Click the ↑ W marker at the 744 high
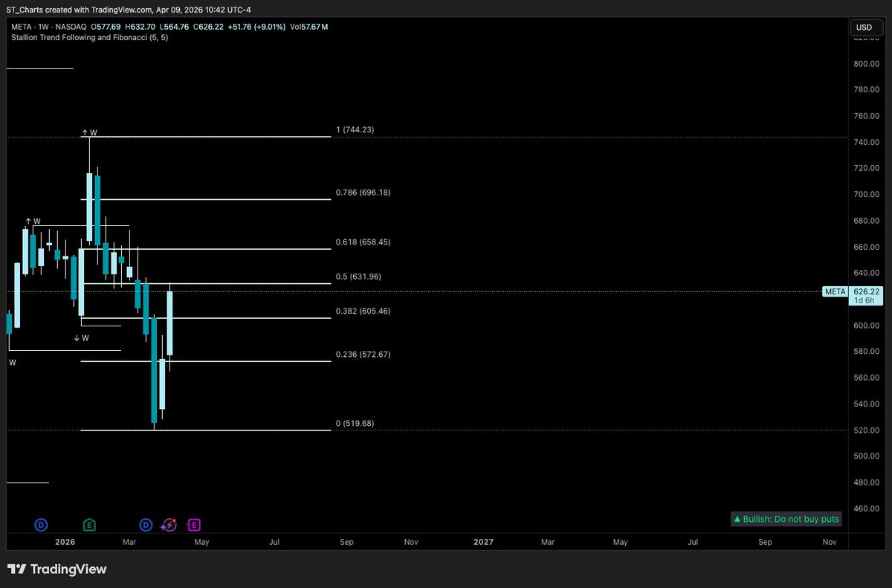892x588 pixels. tap(89, 133)
